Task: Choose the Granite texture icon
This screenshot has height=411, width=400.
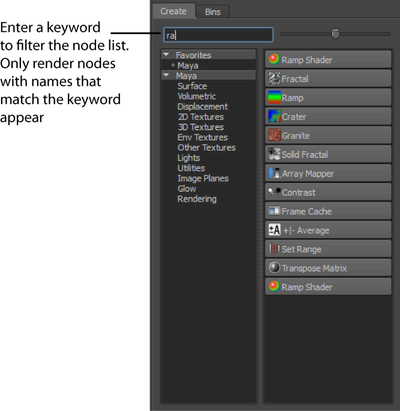Action: 274,135
